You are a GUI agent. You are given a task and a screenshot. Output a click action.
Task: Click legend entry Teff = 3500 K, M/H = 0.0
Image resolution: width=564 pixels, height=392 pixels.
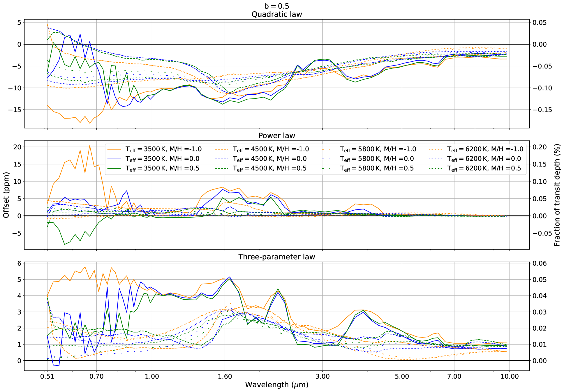tap(162, 159)
